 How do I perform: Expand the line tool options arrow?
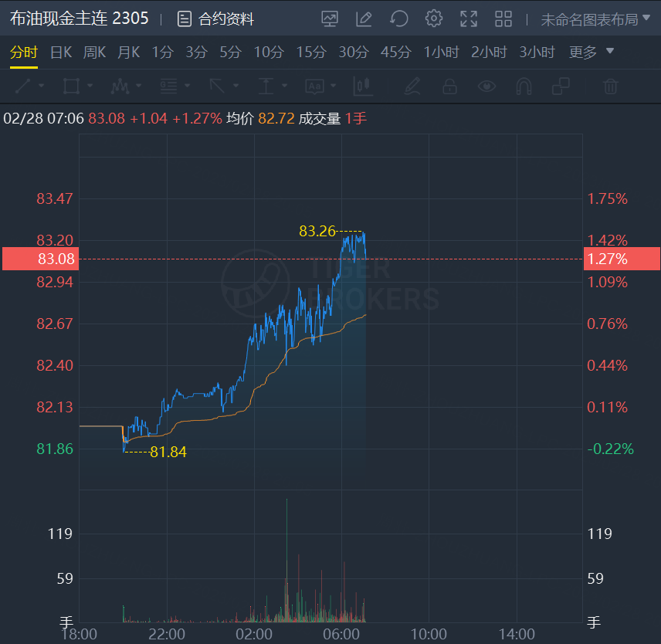pos(42,86)
